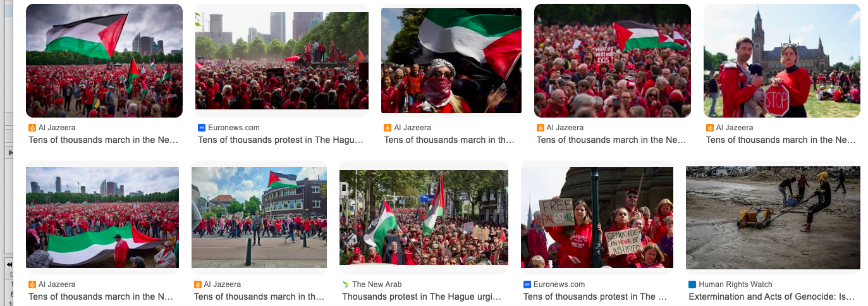This screenshot has height=306, width=868.
Task: Click Euronews favicon under Hague skyline crowd photo
Action: pyautogui.click(x=202, y=128)
